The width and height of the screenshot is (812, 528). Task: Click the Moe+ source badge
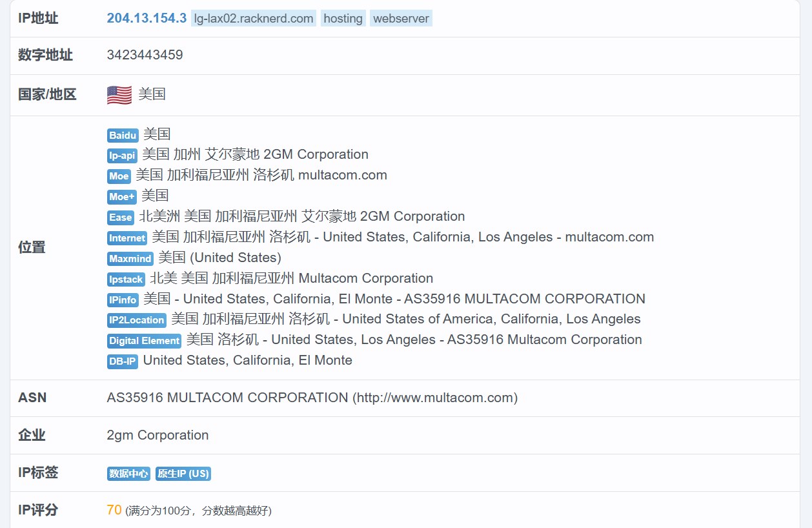tap(121, 197)
